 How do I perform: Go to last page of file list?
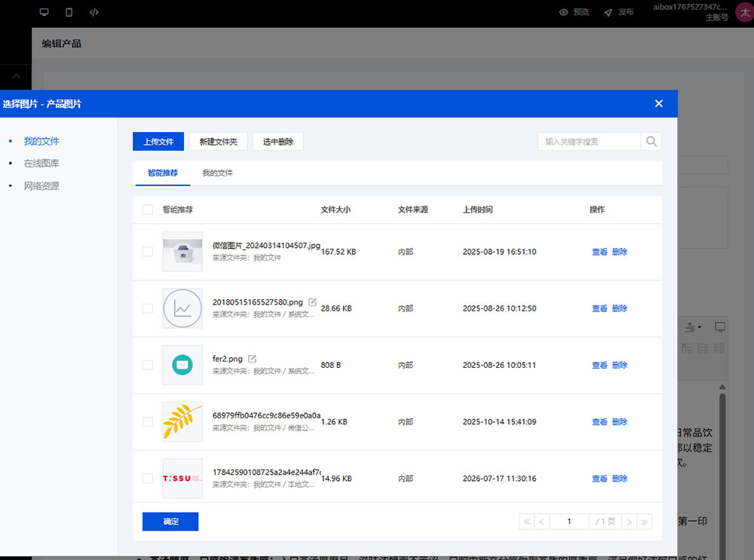pyautogui.click(x=645, y=522)
